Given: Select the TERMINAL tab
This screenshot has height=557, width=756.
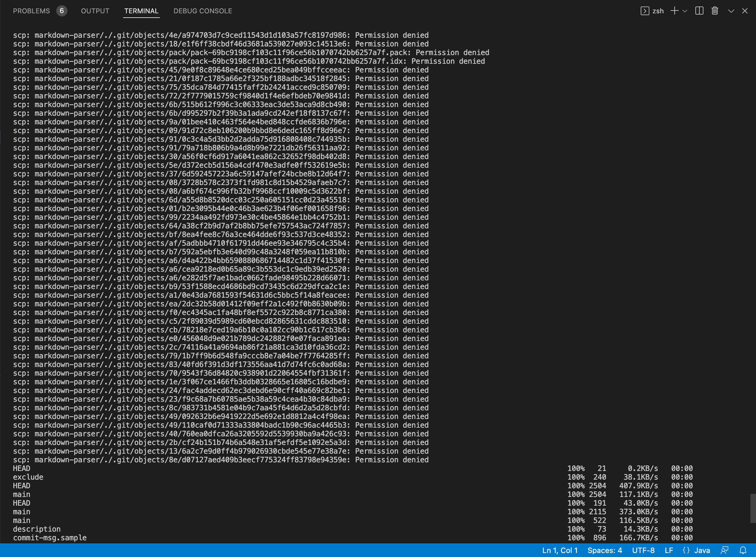Looking at the screenshot, I should [141, 11].
